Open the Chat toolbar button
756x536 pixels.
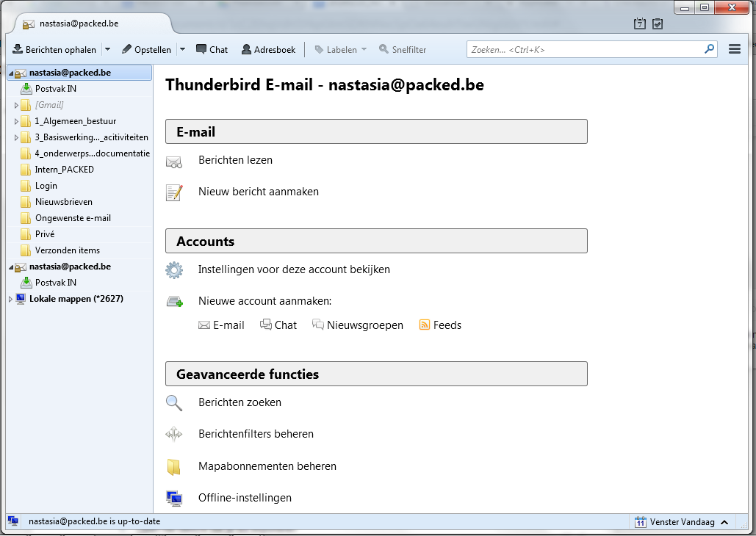[212, 50]
